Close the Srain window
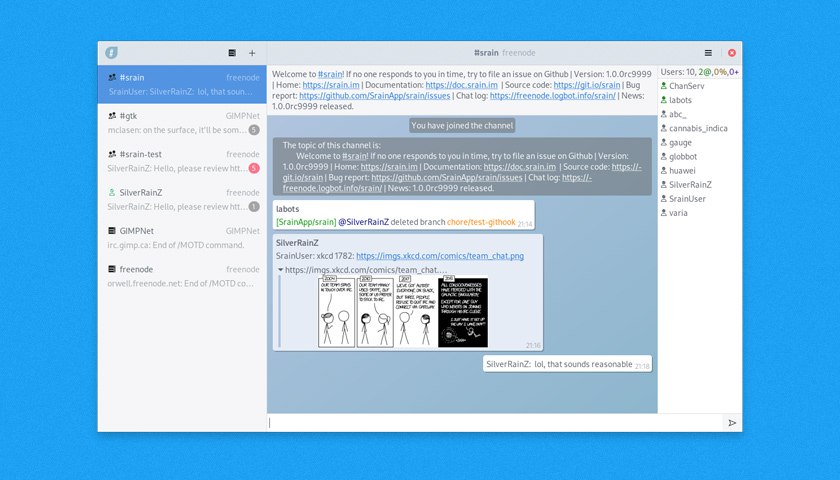This screenshot has width=840, height=480. pyautogui.click(x=732, y=52)
